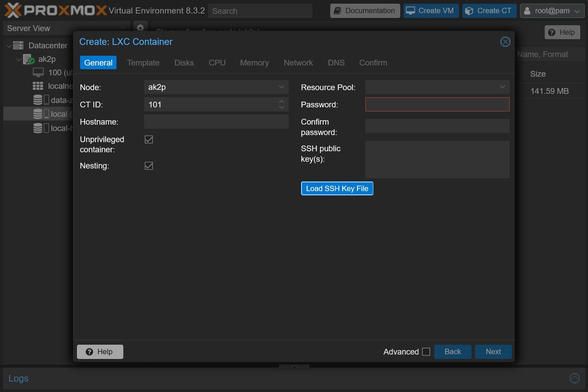This screenshot has width=588, height=392.
Task: Collapse the Datacenter tree node
Action: pyautogui.click(x=9, y=46)
